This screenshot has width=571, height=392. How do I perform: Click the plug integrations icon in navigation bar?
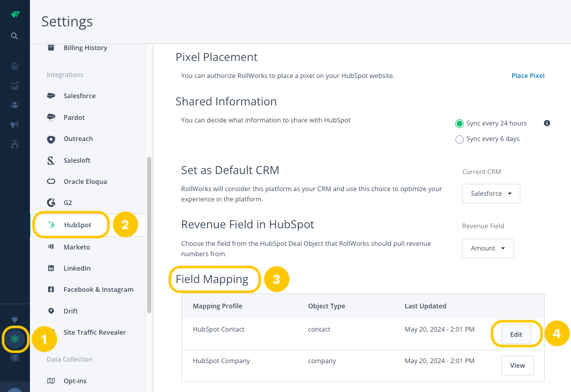coord(14,319)
